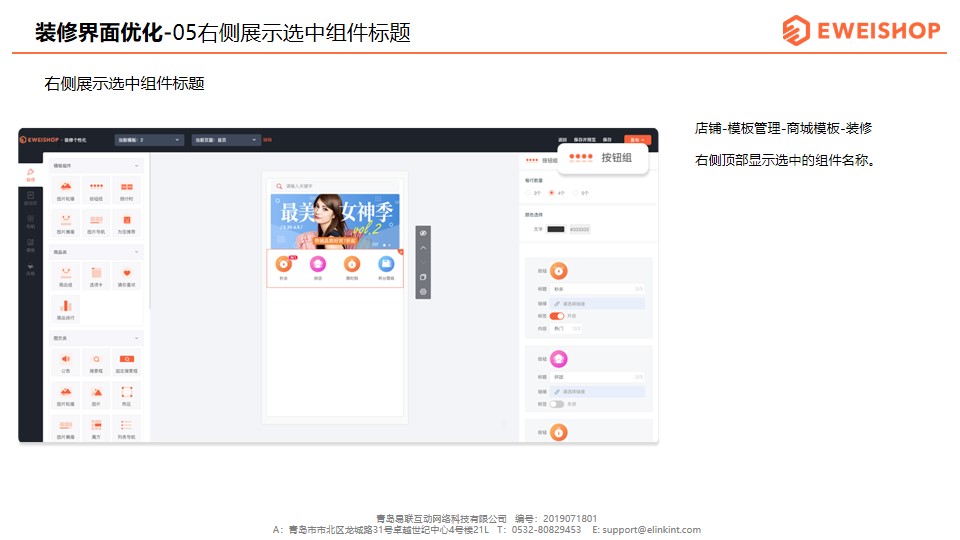Image resolution: width=960 pixels, height=540 pixels.
Task: Copy the selected component via floating toolbar
Action: 423,277
